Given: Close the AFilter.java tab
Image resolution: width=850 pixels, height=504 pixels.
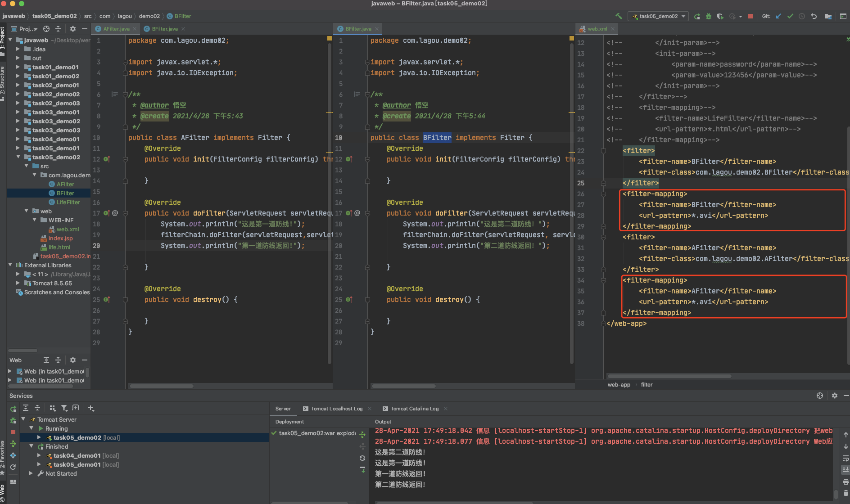Looking at the screenshot, I should [x=135, y=29].
